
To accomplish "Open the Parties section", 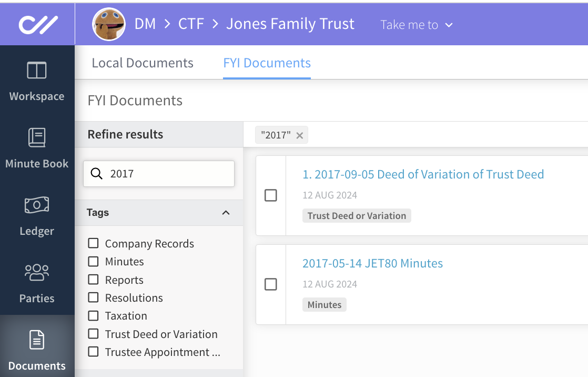I will coord(37,284).
